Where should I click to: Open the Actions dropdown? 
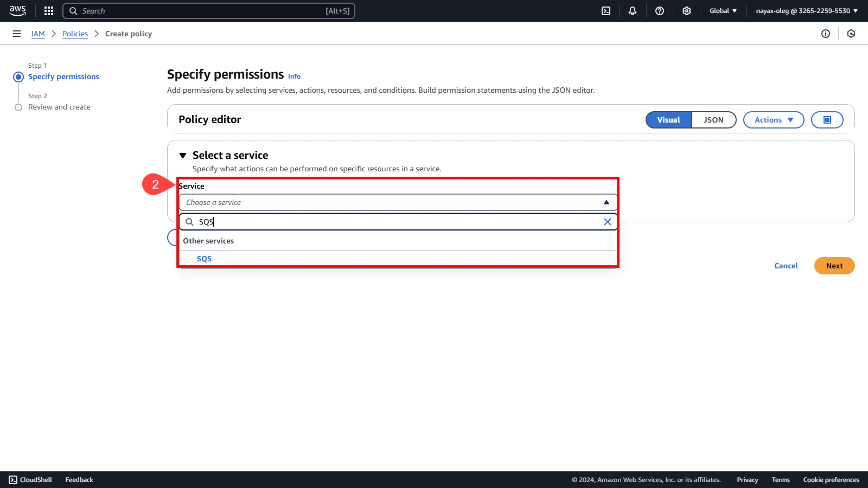point(774,120)
